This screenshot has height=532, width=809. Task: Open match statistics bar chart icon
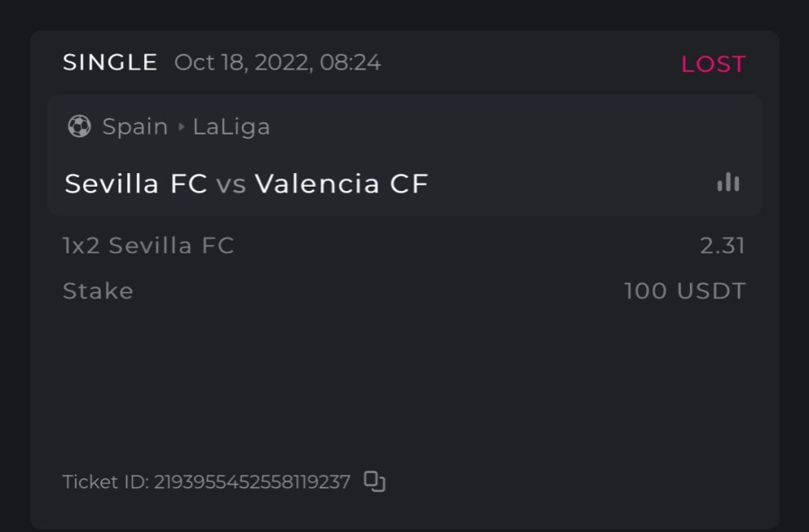(728, 183)
